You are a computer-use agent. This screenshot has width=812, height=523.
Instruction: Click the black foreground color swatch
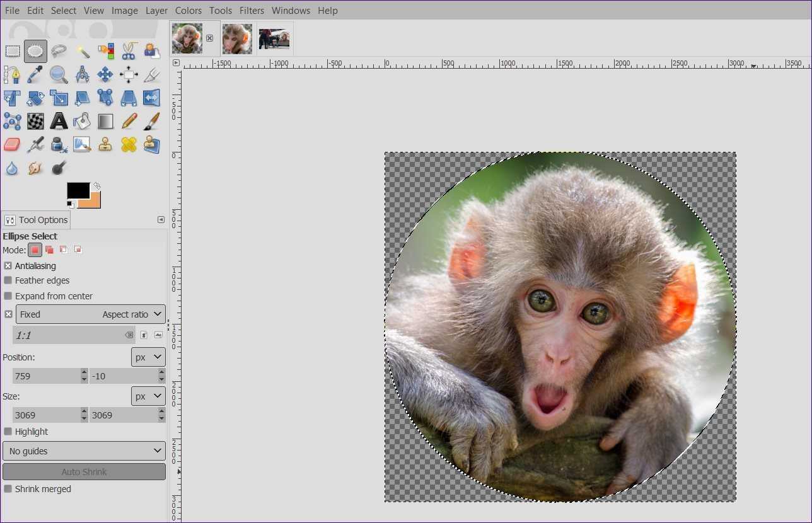[x=78, y=190]
